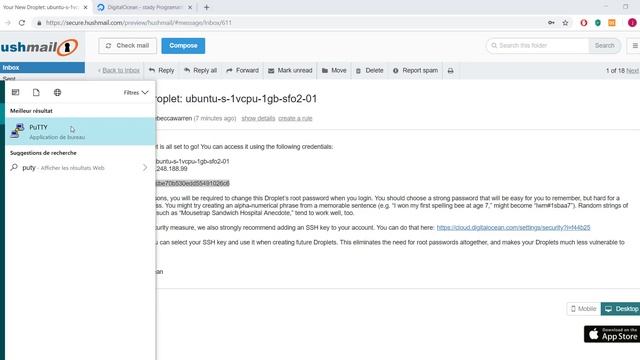Mark the message unread

(x=290, y=71)
